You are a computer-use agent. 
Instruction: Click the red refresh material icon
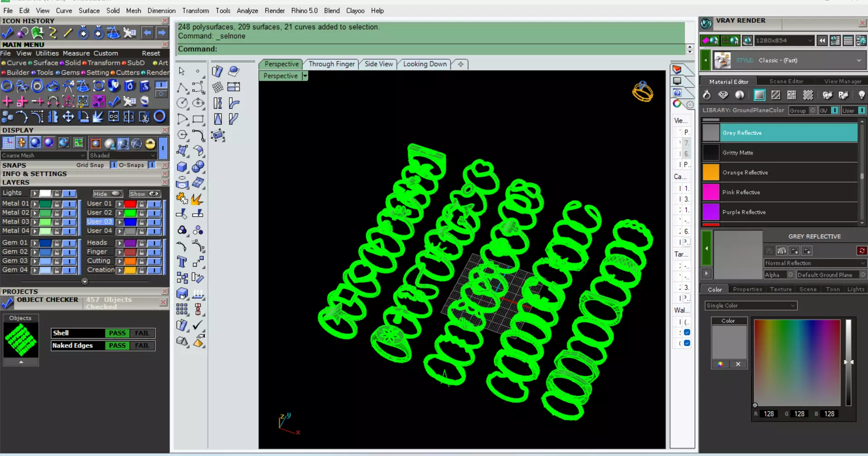(862, 250)
